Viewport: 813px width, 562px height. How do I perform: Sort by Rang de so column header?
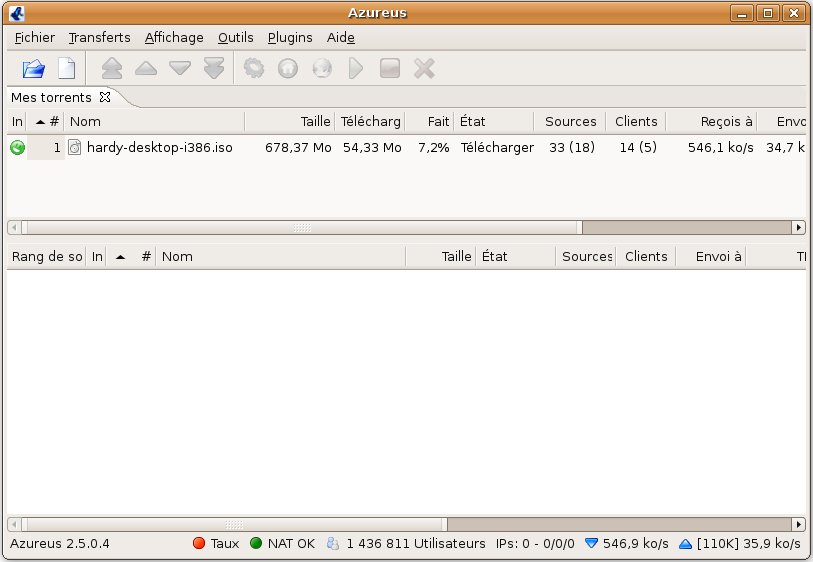(x=47, y=256)
